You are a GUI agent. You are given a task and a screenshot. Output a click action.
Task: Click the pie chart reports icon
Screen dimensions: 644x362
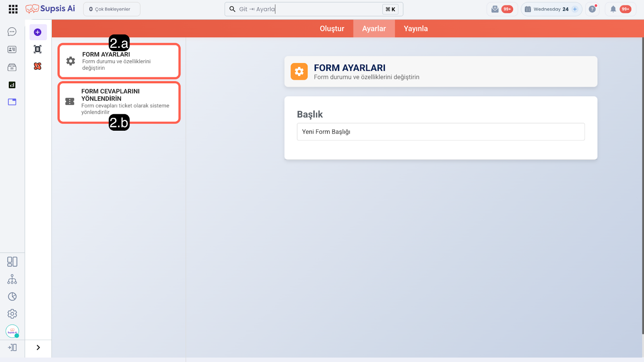pyautogui.click(x=12, y=296)
